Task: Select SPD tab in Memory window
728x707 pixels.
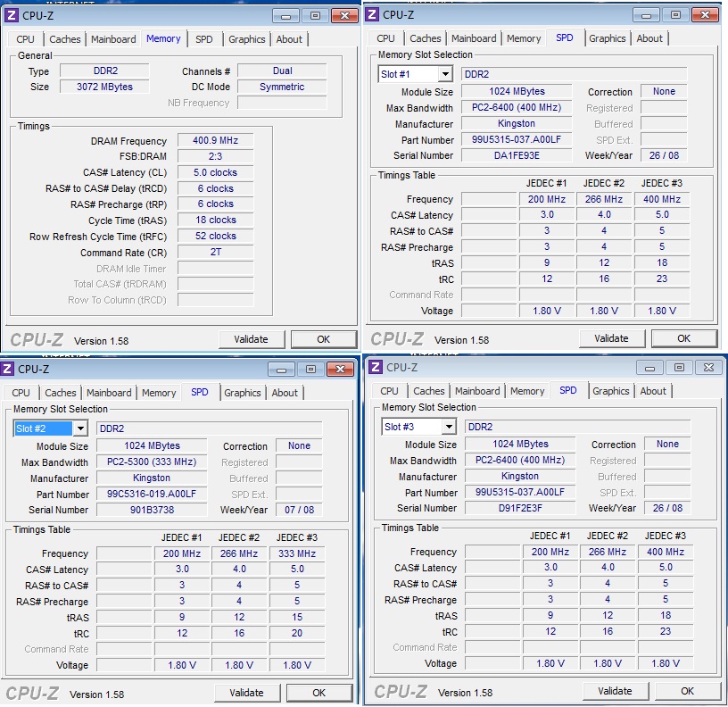Action: (x=203, y=39)
